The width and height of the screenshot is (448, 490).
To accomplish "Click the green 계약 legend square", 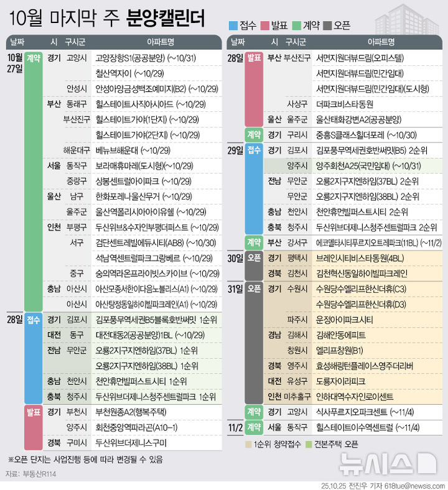I will [x=297, y=25].
